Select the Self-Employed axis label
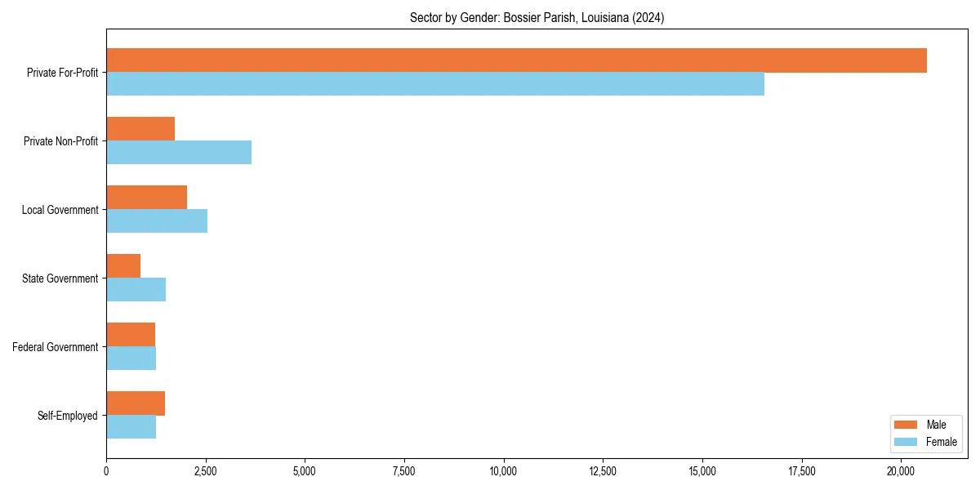Viewport: 980px width, 490px height. click(67, 416)
